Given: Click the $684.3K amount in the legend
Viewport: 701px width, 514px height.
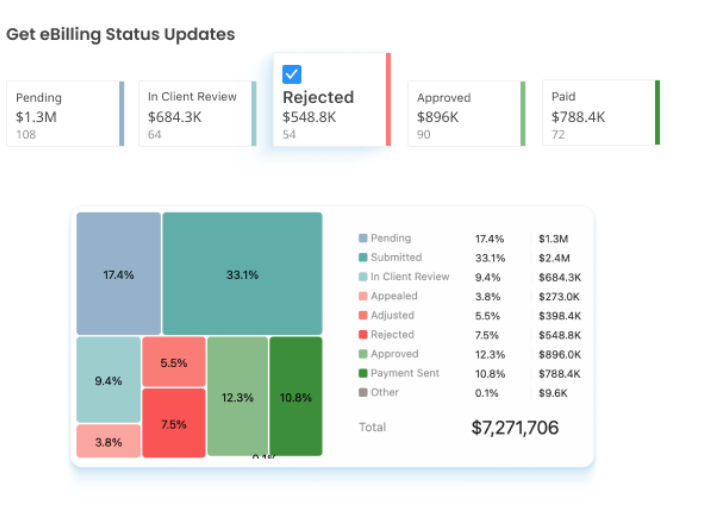Looking at the screenshot, I should (x=560, y=277).
